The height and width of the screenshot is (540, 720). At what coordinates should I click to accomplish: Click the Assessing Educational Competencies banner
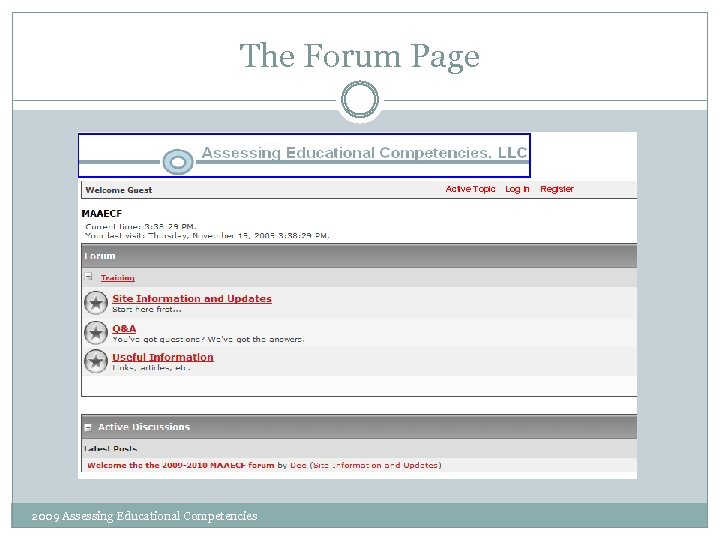coord(304,155)
